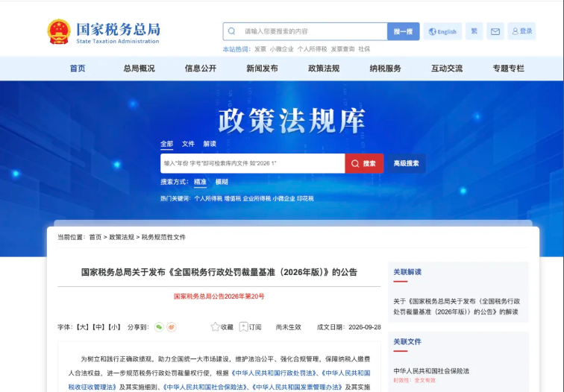This screenshot has width=564, height=392.
Task: Click banner keyword 个人所得税
Action: (208, 198)
